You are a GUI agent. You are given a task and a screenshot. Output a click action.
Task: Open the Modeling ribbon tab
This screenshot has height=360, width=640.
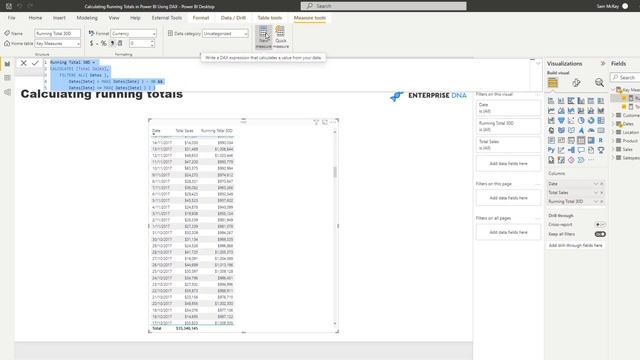point(87,18)
